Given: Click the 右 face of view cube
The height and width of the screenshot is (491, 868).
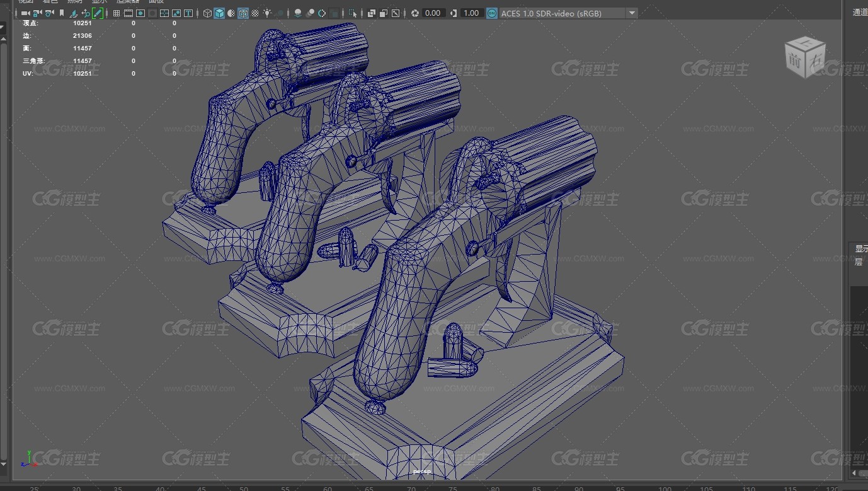Looking at the screenshot, I should coord(814,61).
